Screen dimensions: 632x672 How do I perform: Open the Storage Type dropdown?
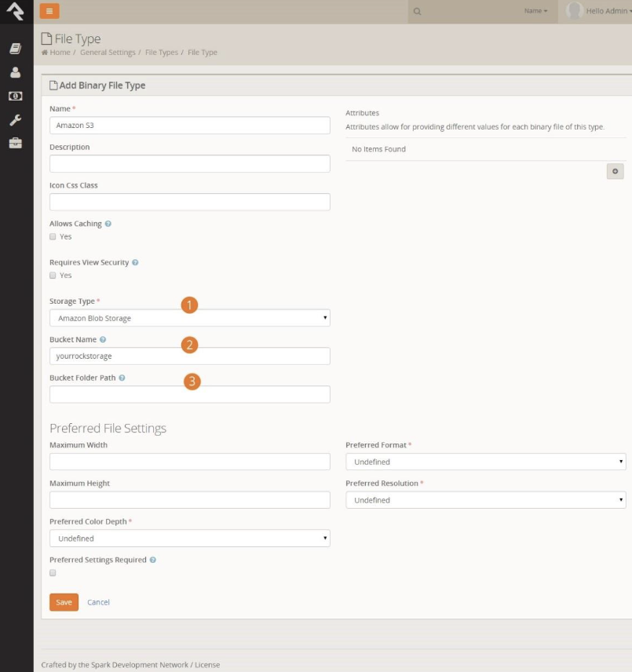click(x=189, y=318)
